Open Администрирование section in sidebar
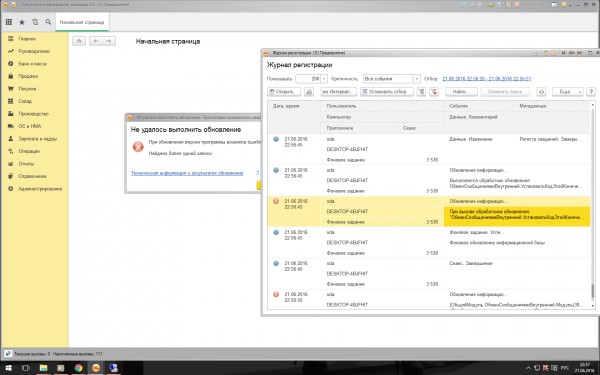The height and width of the screenshot is (375, 600). point(40,189)
